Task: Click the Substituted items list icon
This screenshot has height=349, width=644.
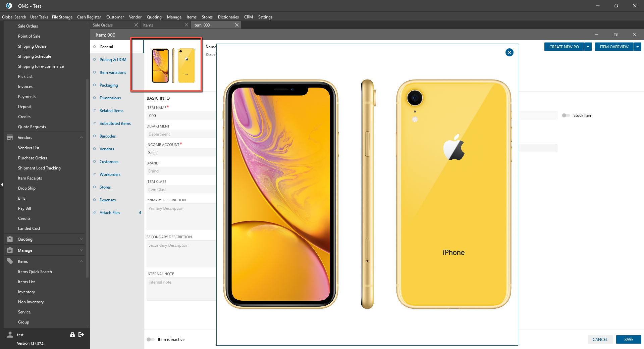Action: pyautogui.click(x=95, y=123)
